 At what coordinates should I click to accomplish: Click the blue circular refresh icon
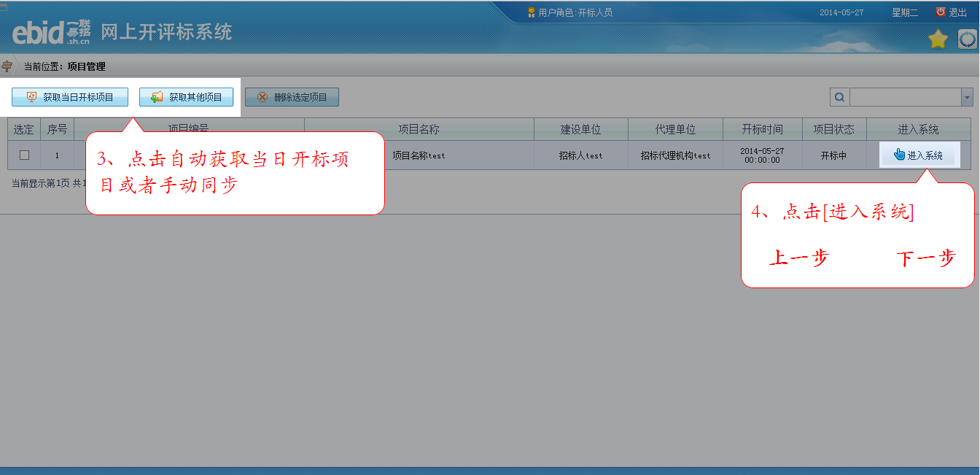point(968,39)
